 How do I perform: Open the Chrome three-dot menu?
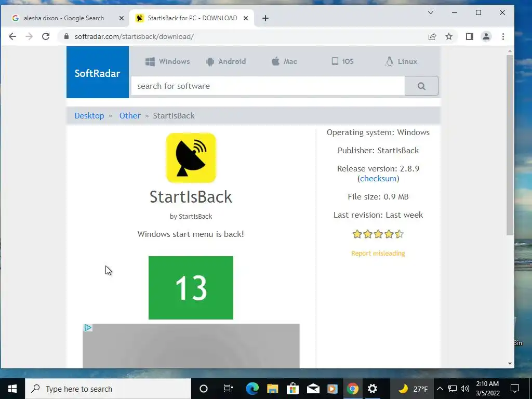coord(503,36)
